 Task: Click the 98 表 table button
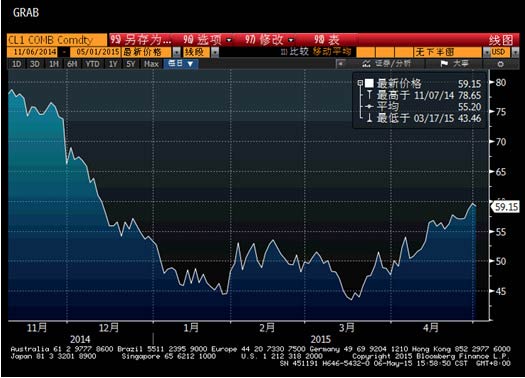pyautogui.click(x=327, y=40)
